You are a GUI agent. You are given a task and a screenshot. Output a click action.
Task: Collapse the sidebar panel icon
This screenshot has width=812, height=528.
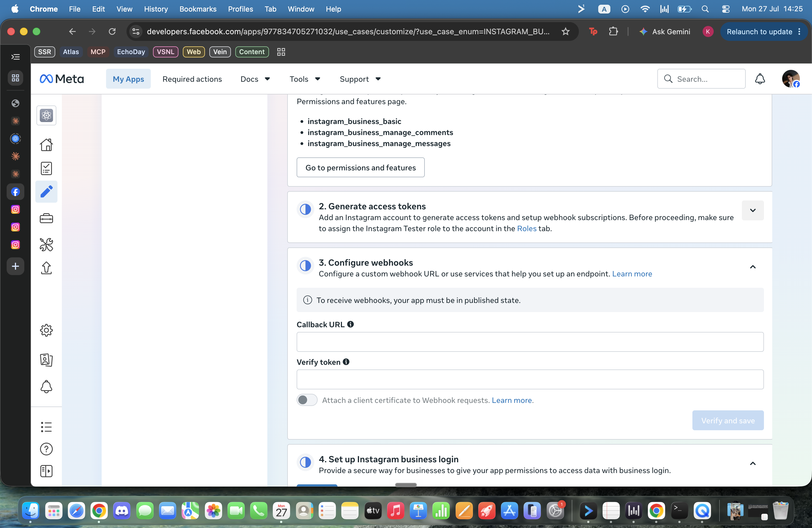coord(46,471)
